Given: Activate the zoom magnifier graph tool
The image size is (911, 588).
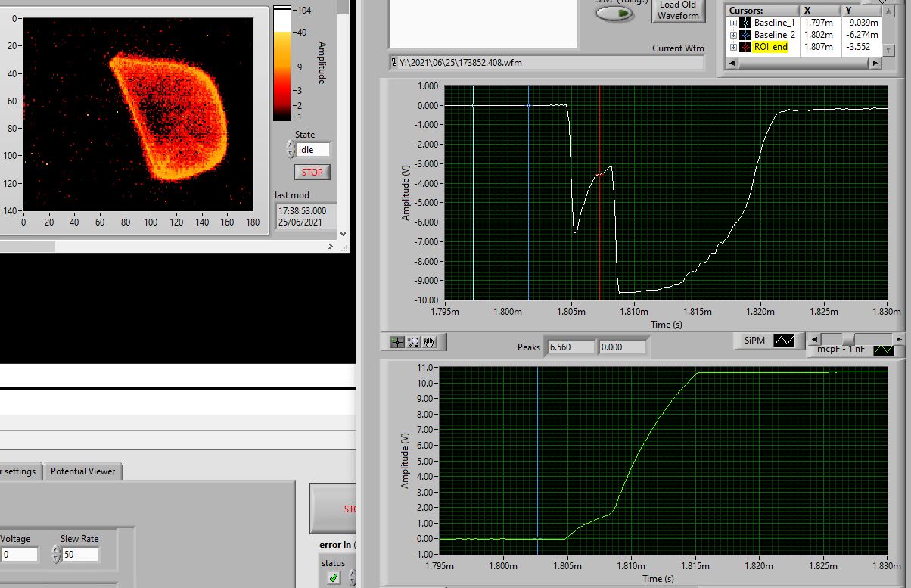Looking at the screenshot, I should point(414,342).
